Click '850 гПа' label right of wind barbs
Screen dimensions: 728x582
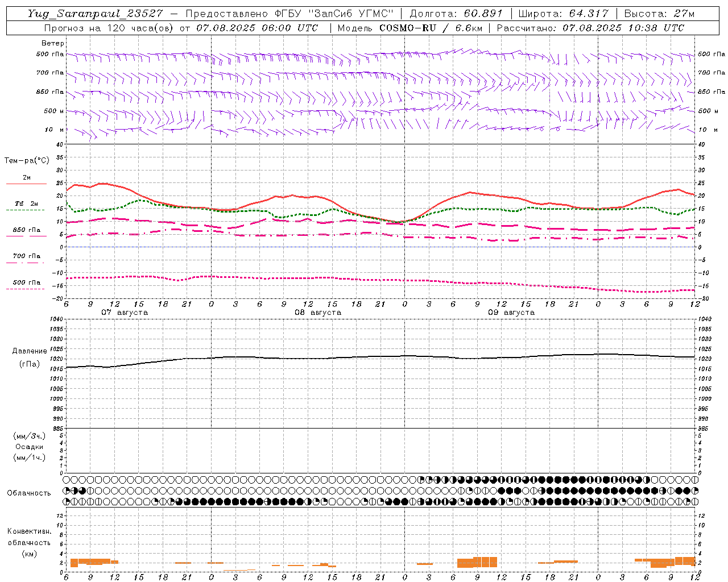pyautogui.click(x=712, y=92)
